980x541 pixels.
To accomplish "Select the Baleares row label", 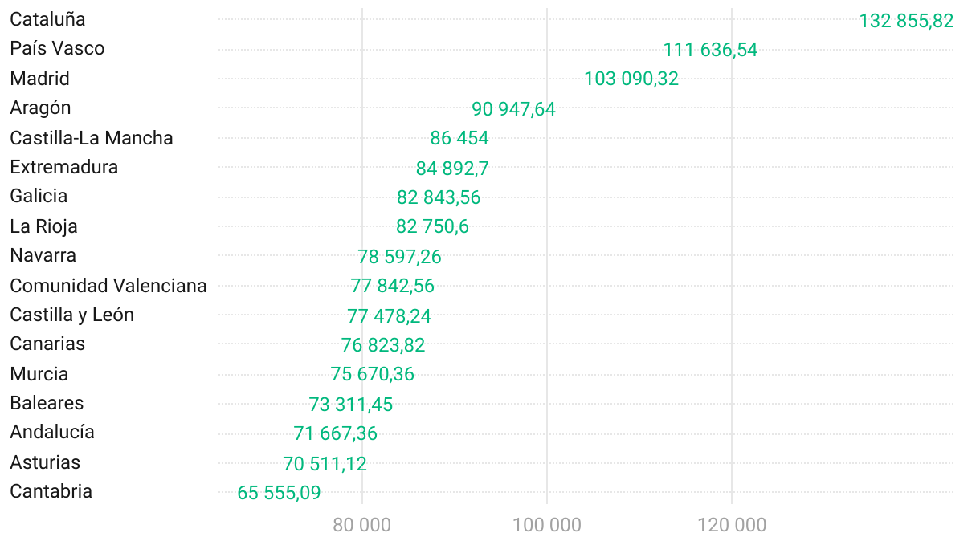I will tap(47, 403).
